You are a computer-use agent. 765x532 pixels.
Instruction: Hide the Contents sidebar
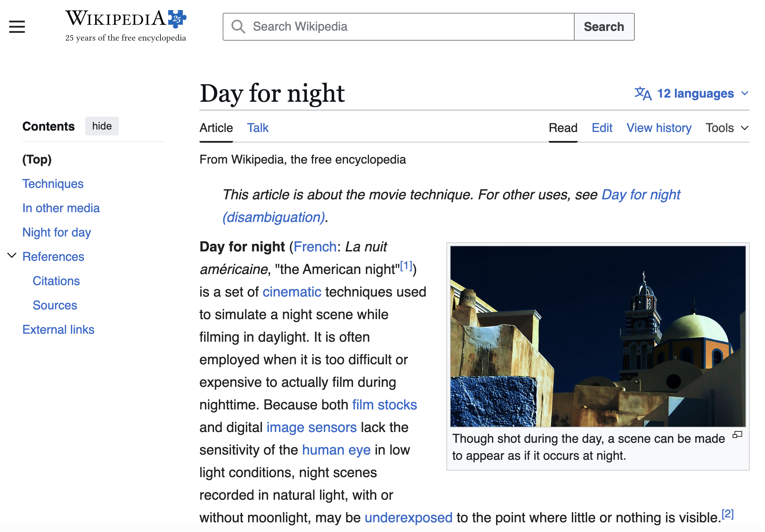(102, 126)
